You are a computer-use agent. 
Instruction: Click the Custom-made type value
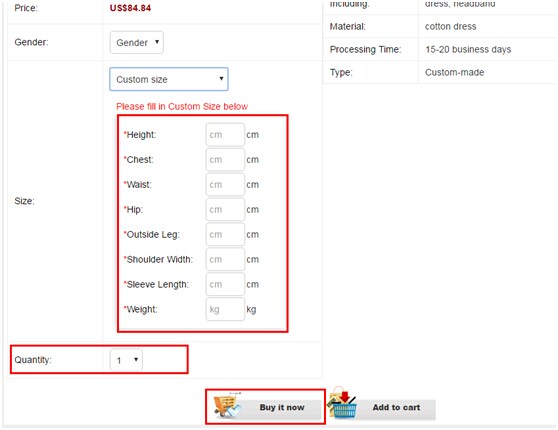click(x=454, y=72)
